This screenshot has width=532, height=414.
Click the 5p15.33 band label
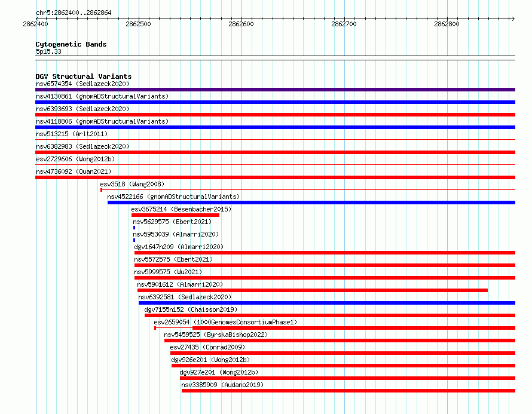tap(48, 51)
